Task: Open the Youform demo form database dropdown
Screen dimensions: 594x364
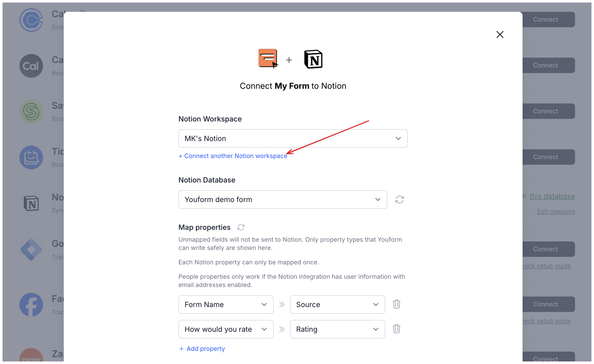Action: coord(283,200)
